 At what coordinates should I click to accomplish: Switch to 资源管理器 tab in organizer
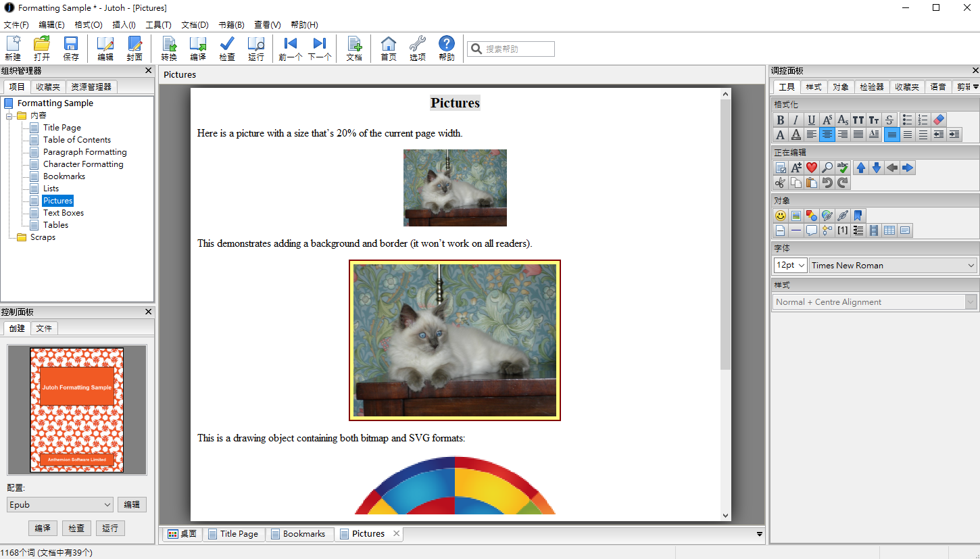(x=91, y=87)
